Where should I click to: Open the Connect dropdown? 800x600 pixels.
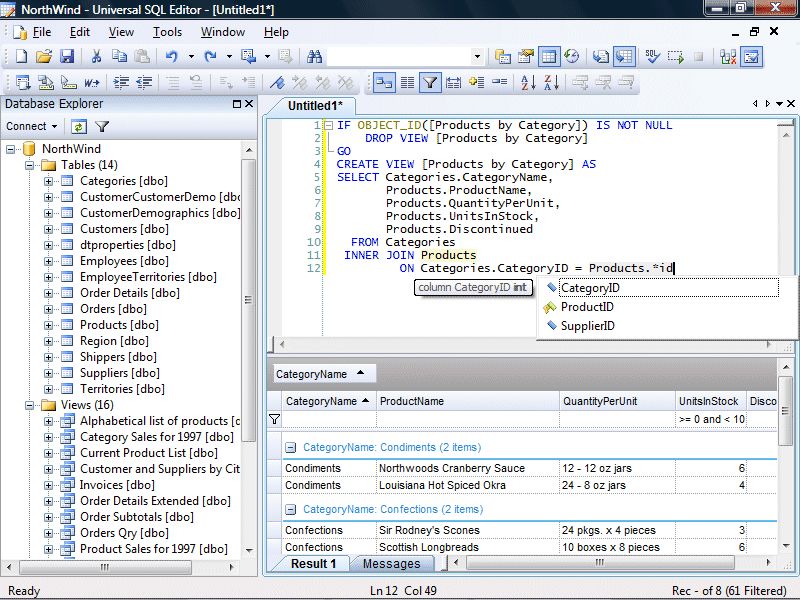(31, 126)
